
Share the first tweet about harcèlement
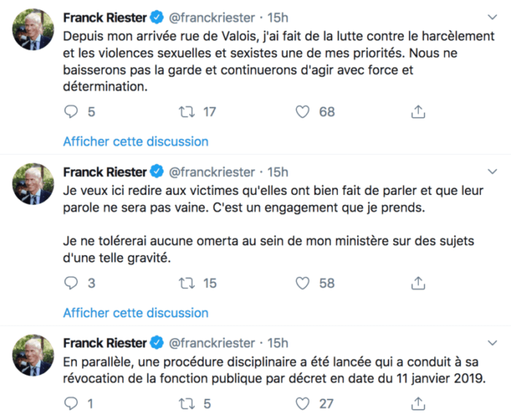[418, 112]
